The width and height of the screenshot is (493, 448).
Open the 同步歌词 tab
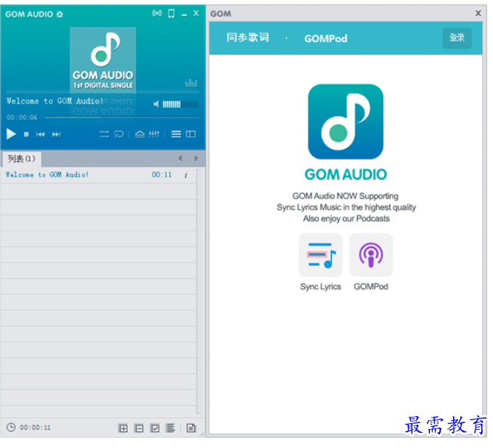(x=248, y=38)
